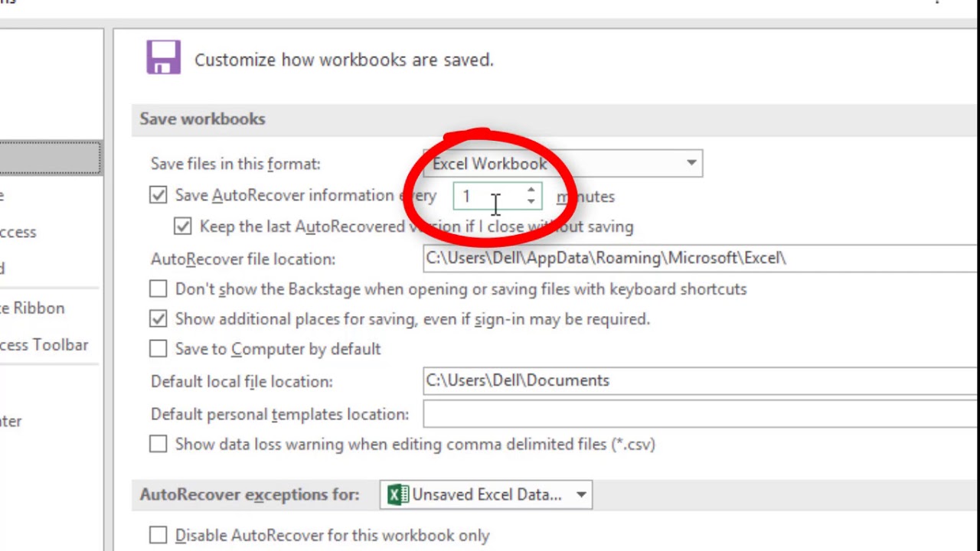Screen dimensions: 980x551
Task: Click the 'Save files in this format:' label
Action: coord(236,164)
